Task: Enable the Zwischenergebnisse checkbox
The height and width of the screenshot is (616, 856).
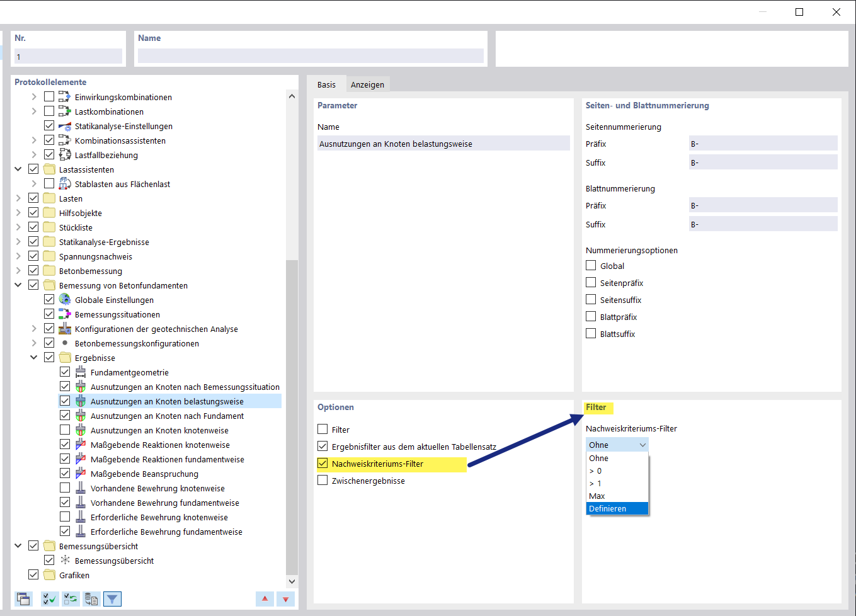Action: tap(322, 481)
